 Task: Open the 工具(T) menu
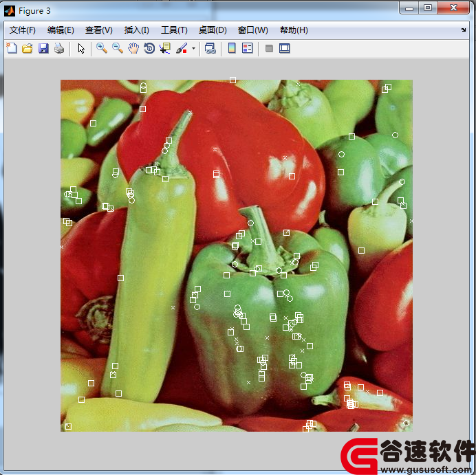click(x=174, y=30)
